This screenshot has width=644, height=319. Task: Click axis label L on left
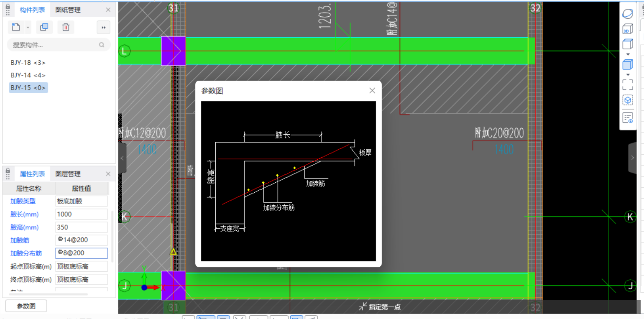124,51
